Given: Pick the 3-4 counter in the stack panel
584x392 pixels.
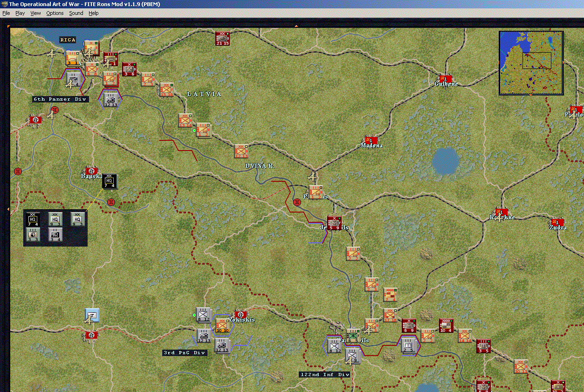Looking at the screenshot, I should tap(55, 234).
